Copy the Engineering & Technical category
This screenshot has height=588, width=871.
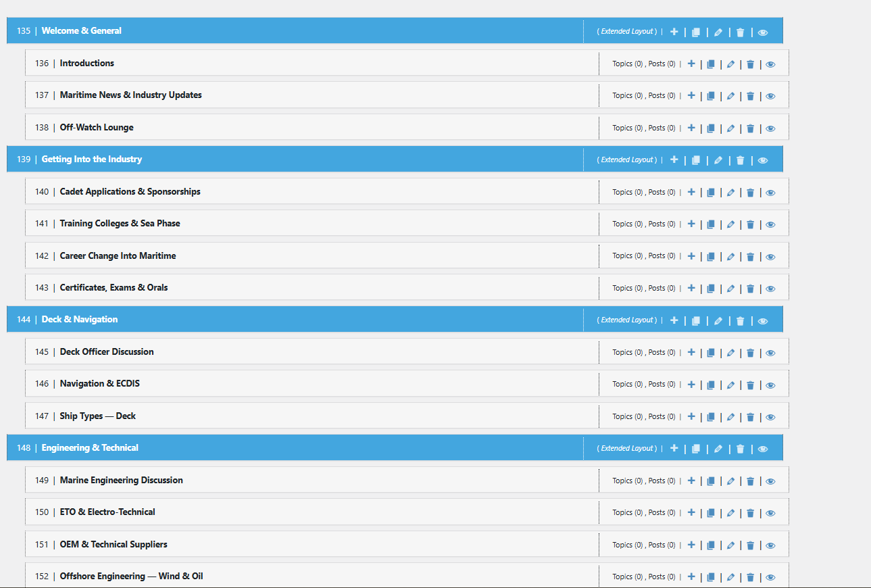pyautogui.click(x=696, y=449)
